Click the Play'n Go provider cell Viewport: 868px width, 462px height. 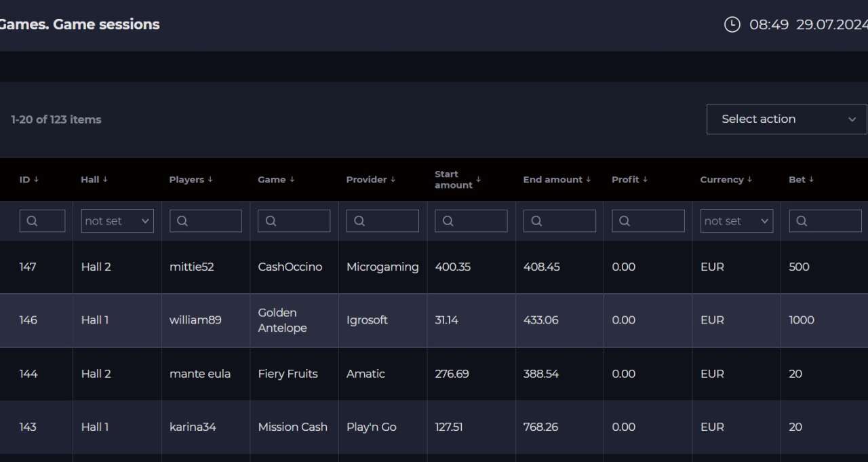point(372,427)
